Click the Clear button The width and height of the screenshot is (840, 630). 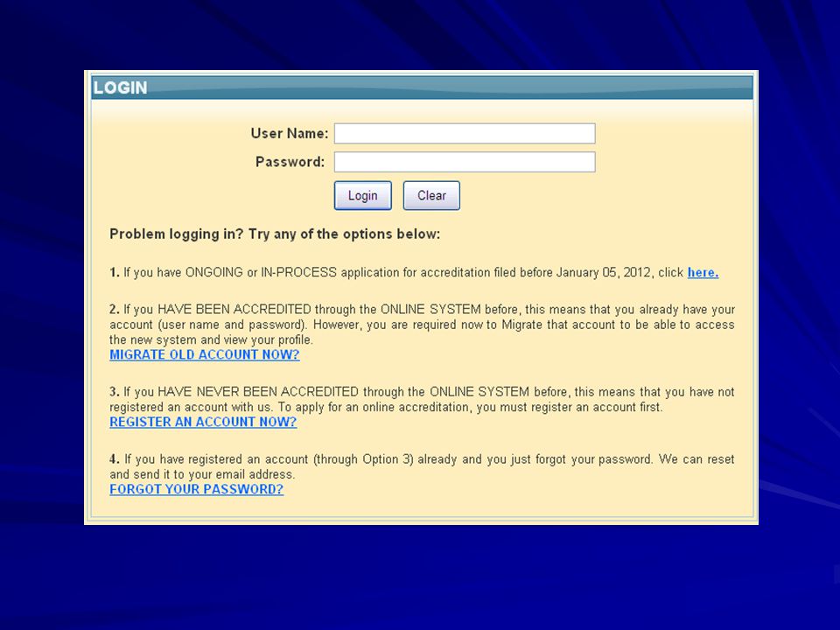(x=431, y=195)
